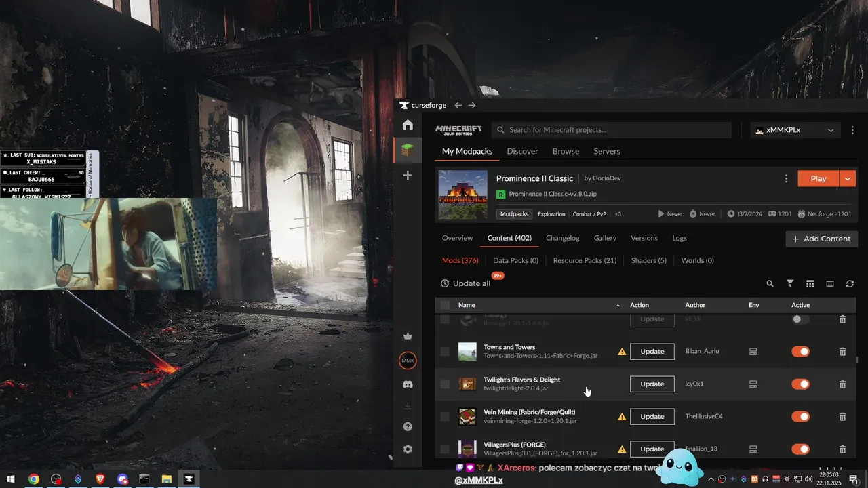Open the Servers tab
This screenshot has height=488, width=868.
(607, 151)
